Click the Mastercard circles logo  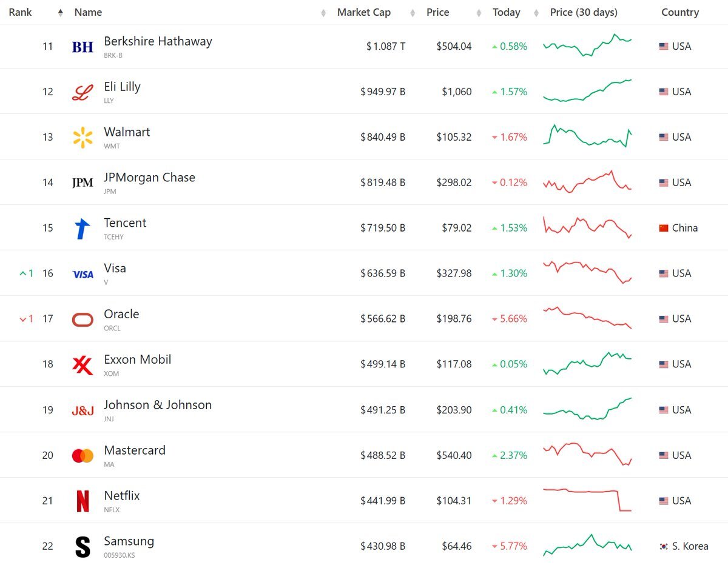[83, 456]
